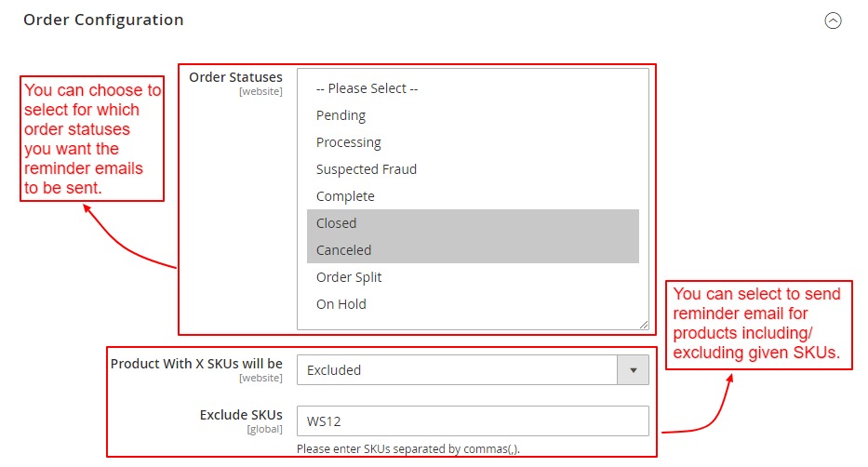Collapse the Order Configuration section
This screenshot has width=868, height=467.
[x=834, y=20]
